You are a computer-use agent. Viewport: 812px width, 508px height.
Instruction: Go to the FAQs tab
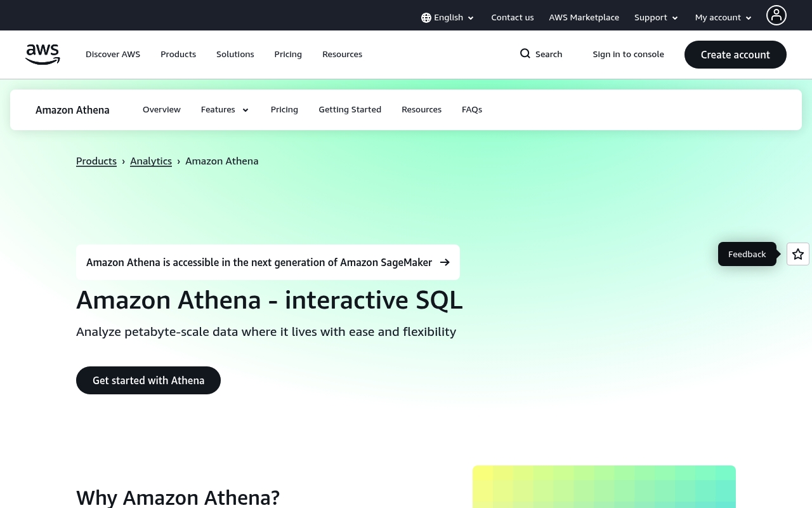tap(472, 110)
